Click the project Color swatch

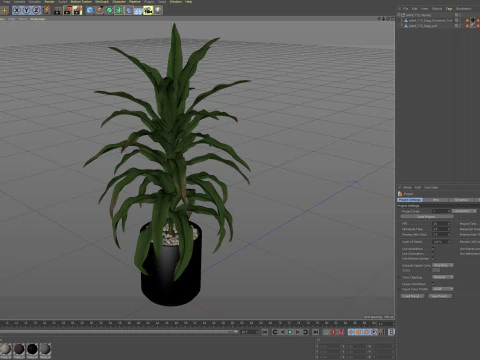coord(436,270)
